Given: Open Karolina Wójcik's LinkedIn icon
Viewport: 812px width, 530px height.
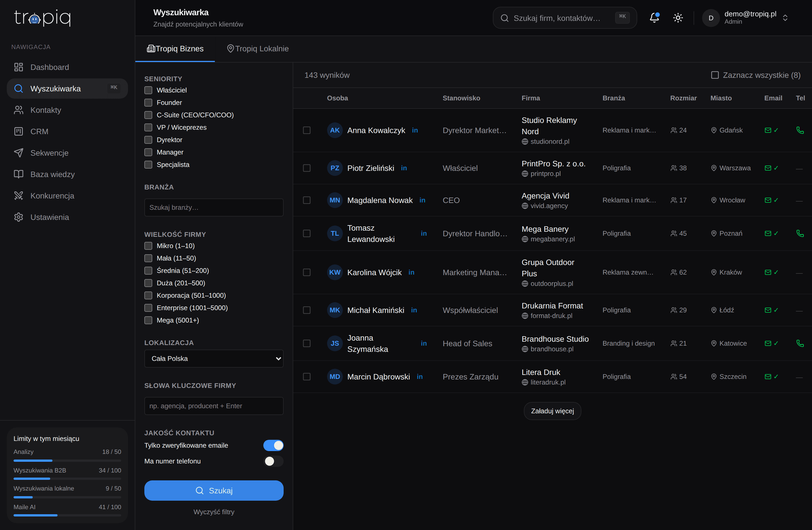Looking at the screenshot, I should point(411,273).
